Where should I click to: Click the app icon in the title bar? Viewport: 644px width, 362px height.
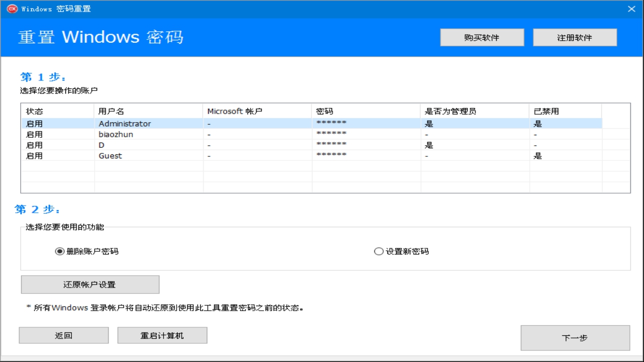[x=11, y=9]
